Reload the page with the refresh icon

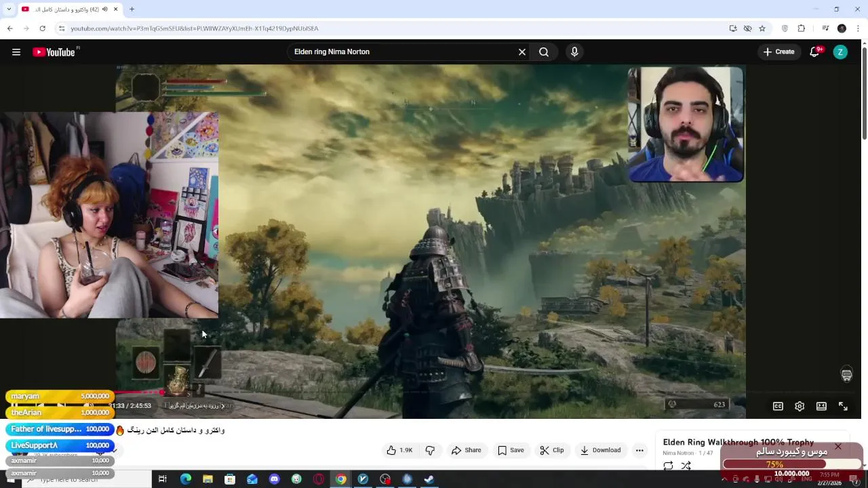coord(42,28)
